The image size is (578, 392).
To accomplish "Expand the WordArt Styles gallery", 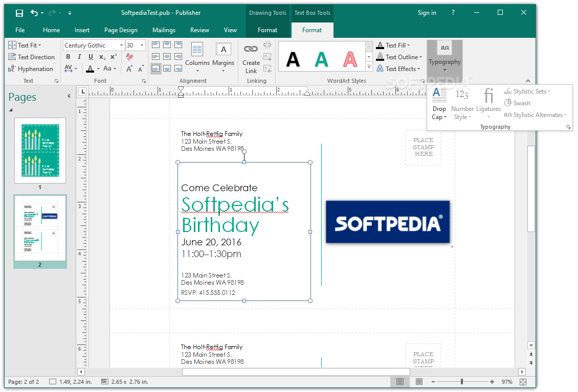I will pyautogui.click(x=369, y=66).
